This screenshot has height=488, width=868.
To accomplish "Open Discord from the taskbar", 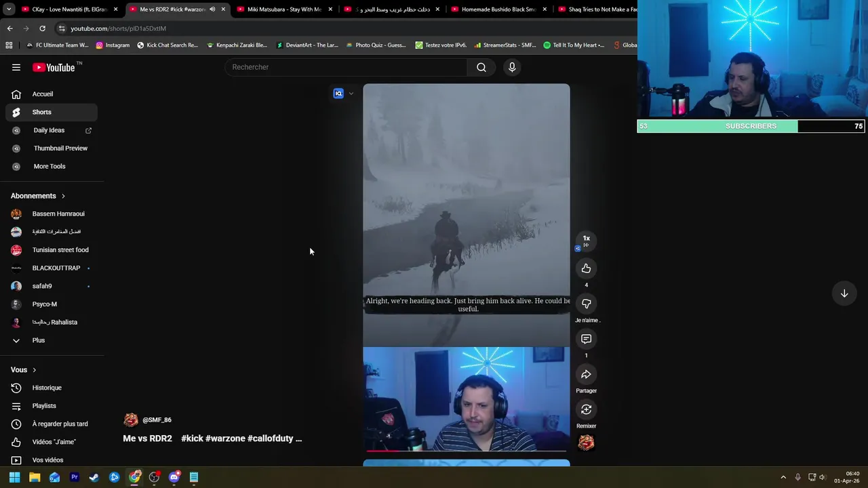I will point(174,477).
